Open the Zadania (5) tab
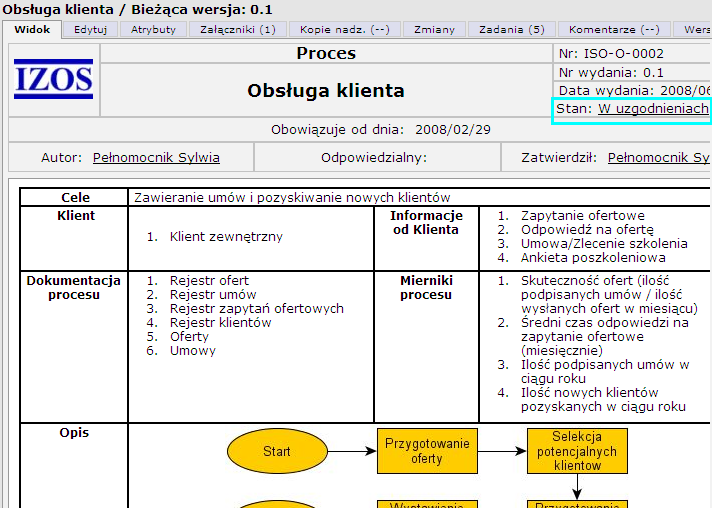The width and height of the screenshot is (712, 508). tap(512, 30)
